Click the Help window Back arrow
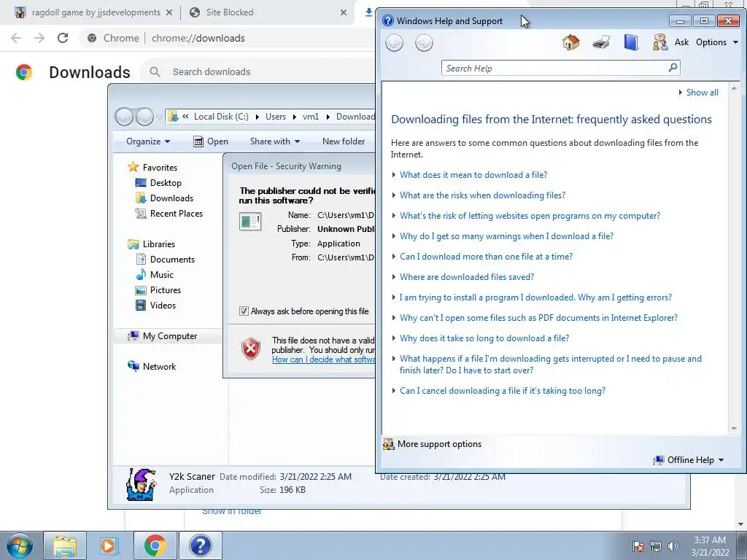 (x=394, y=43)
